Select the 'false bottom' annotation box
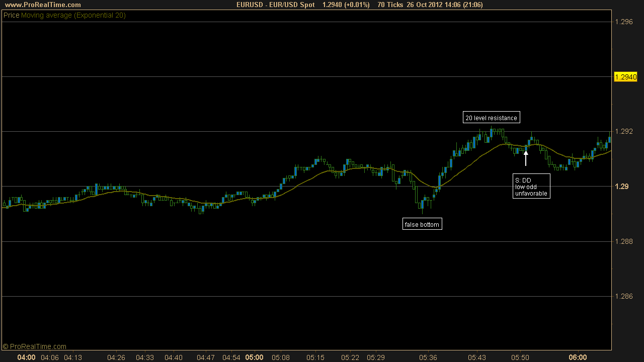644x362 pixels. click(x=423, y=224)
